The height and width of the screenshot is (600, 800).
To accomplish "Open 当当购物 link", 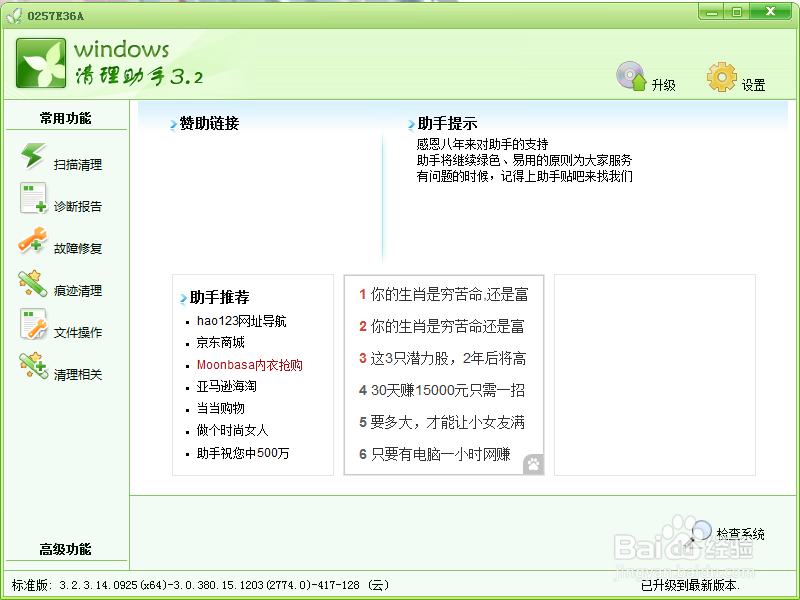I will 220,408.
